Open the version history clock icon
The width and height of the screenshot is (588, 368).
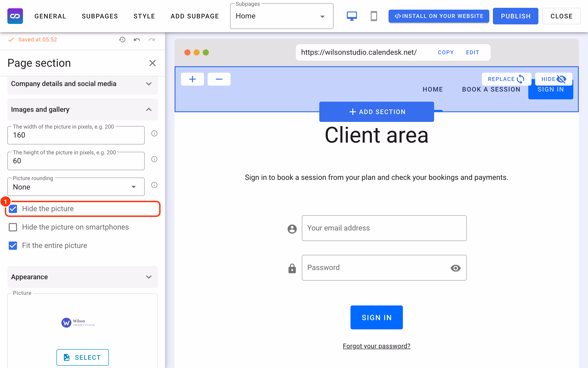click(122, 39)
